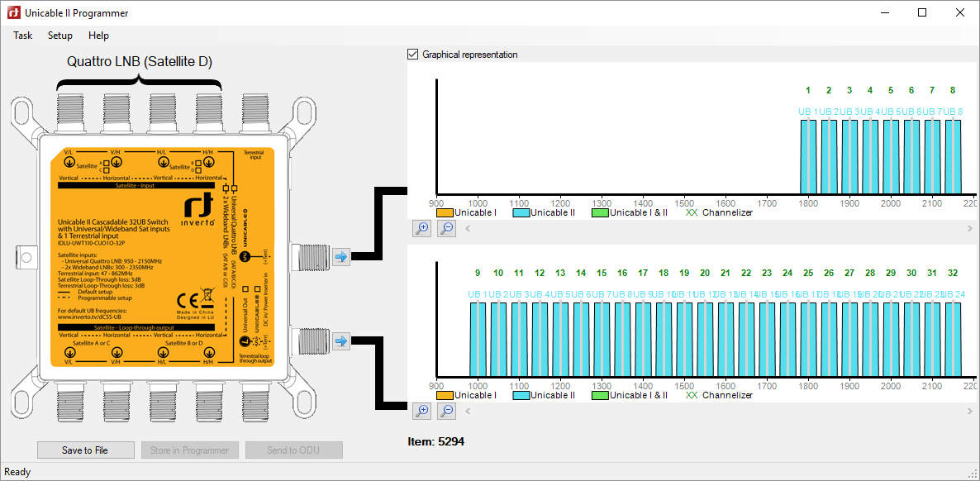Click the blue arrow beside the upper output connector
Screen dimensions: 980x481
tap(341, 257)
